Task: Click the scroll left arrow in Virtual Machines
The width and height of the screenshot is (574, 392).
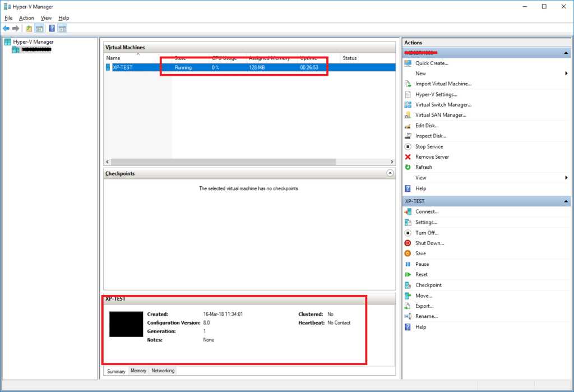Action: pyautogui.click(x=107, y=162)
